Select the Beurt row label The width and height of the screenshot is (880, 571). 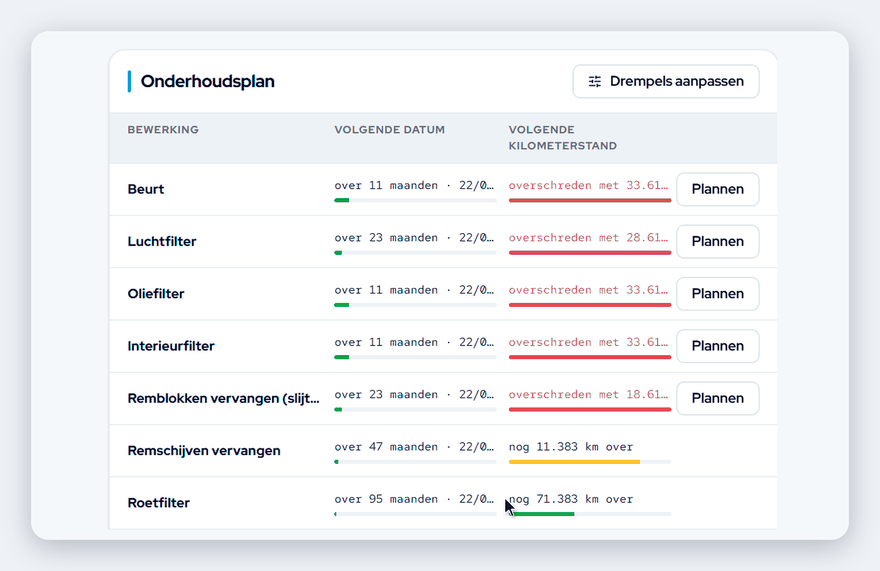pos(146,189)
